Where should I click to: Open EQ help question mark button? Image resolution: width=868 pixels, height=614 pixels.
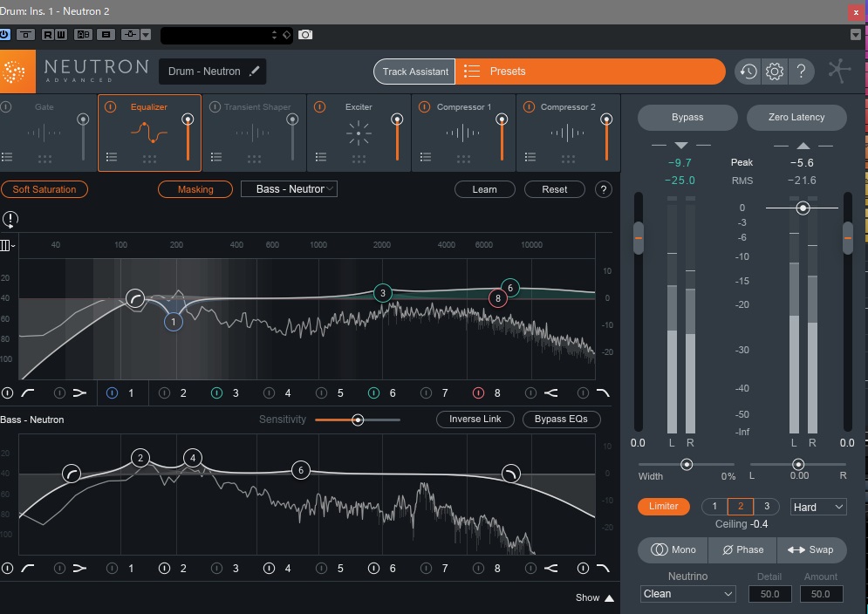pos(604,189)
